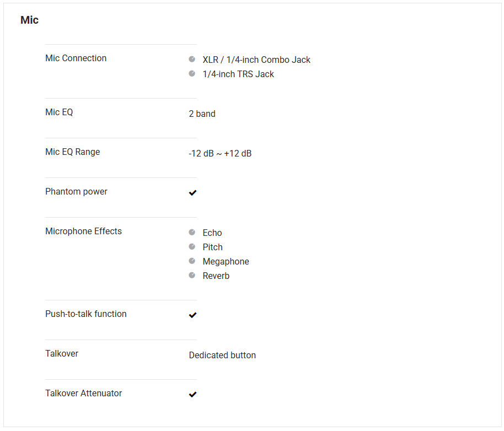This screenshot has width=504, height=431.
Task: Click the "2 band" Mic EQ value
Action: (202, 114)
